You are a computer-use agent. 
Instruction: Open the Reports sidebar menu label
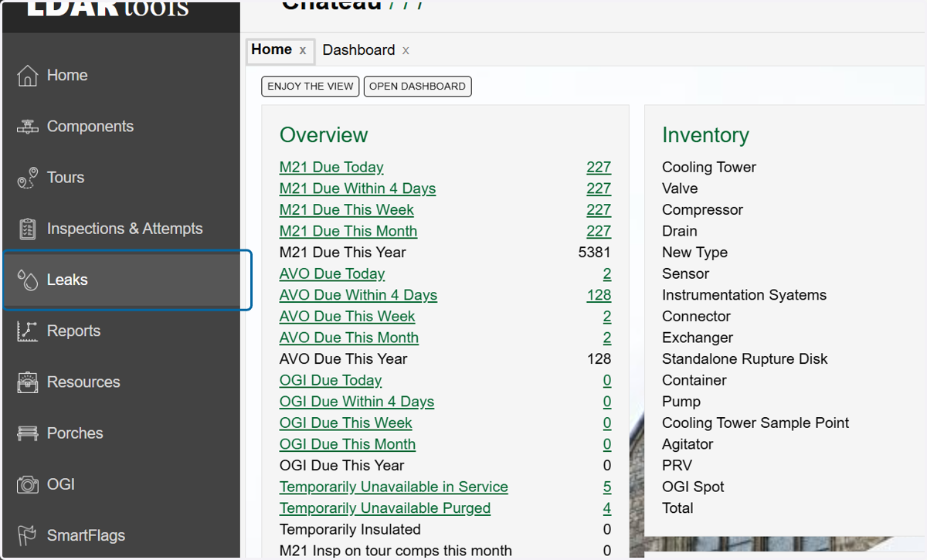(x=73, y=331)
